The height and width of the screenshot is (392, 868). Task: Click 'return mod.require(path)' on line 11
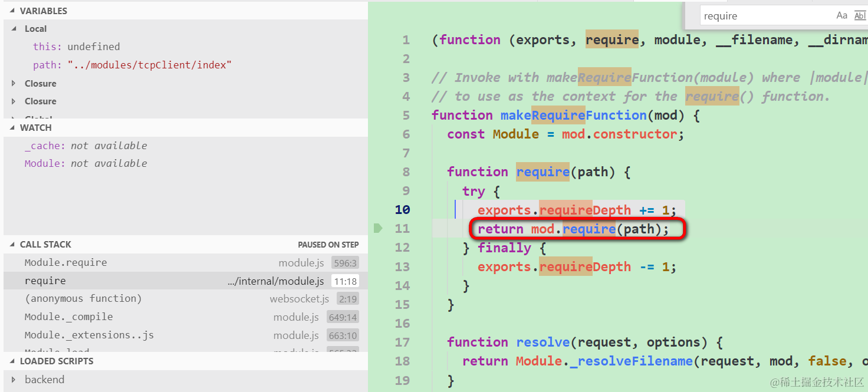tap(570, 229)
